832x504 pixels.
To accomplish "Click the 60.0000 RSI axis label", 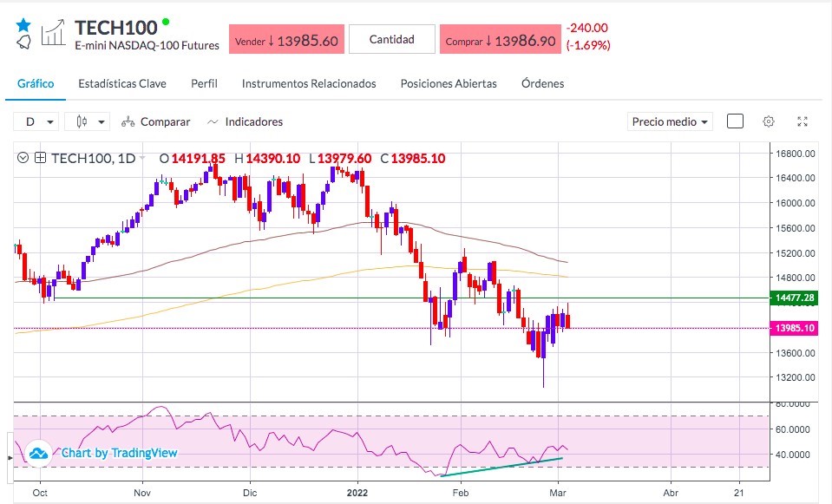I will click(x=793, y=429).
